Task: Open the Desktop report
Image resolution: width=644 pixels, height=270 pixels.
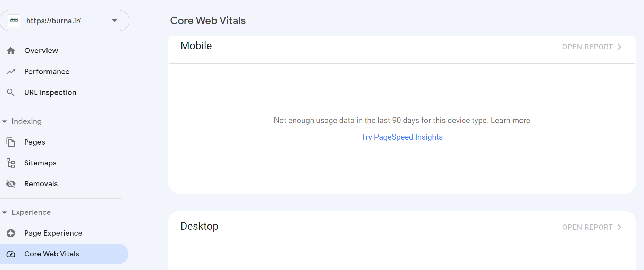Action: pos(591,227)
